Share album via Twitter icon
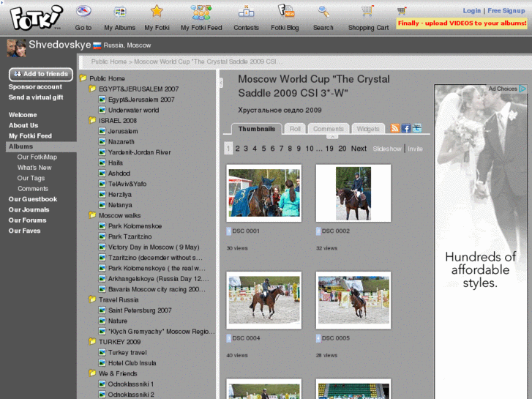 pos(417,128)
